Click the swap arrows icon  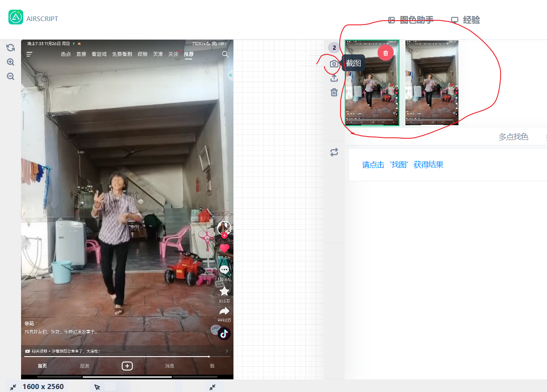(x=334, y=152)
